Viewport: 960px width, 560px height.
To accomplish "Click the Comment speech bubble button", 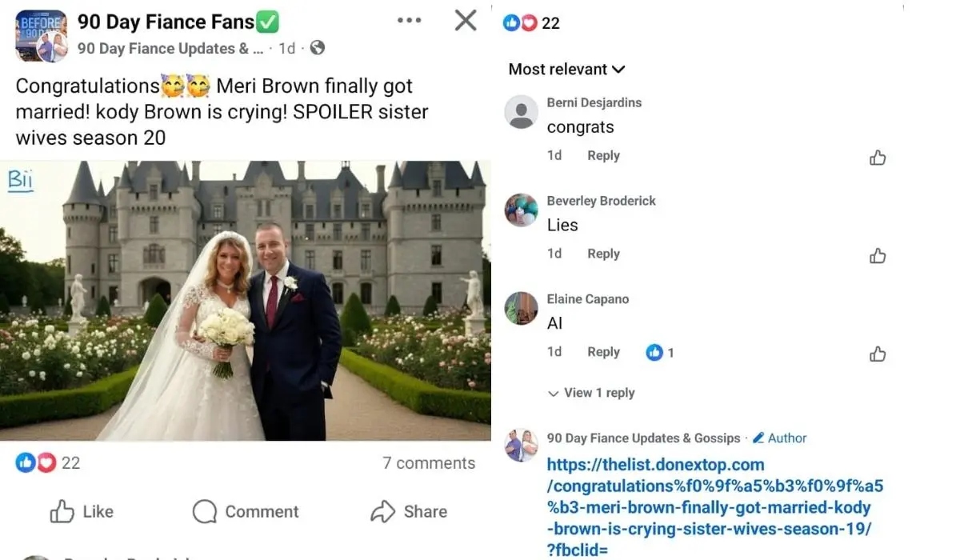I will tap(246, 511).
